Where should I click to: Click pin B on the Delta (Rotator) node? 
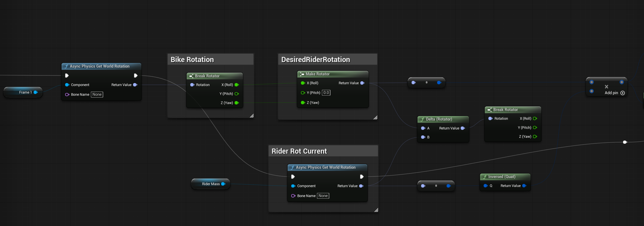pyautogui.click(x=423, y=137)
